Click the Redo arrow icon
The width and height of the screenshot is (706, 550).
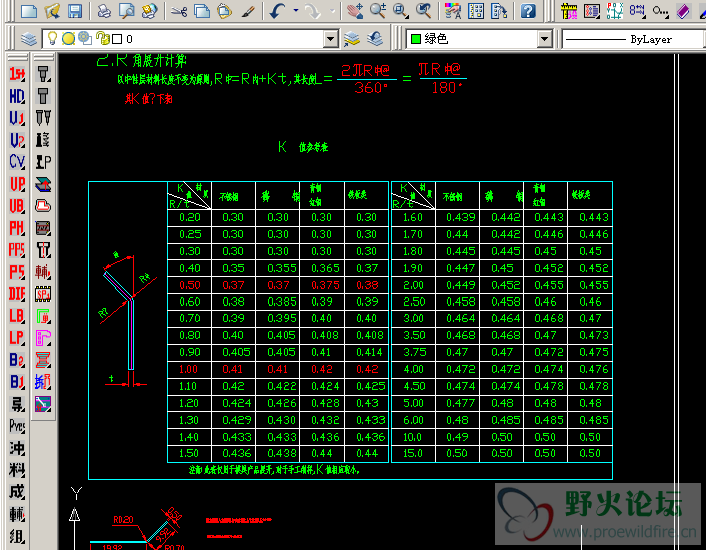312,11
